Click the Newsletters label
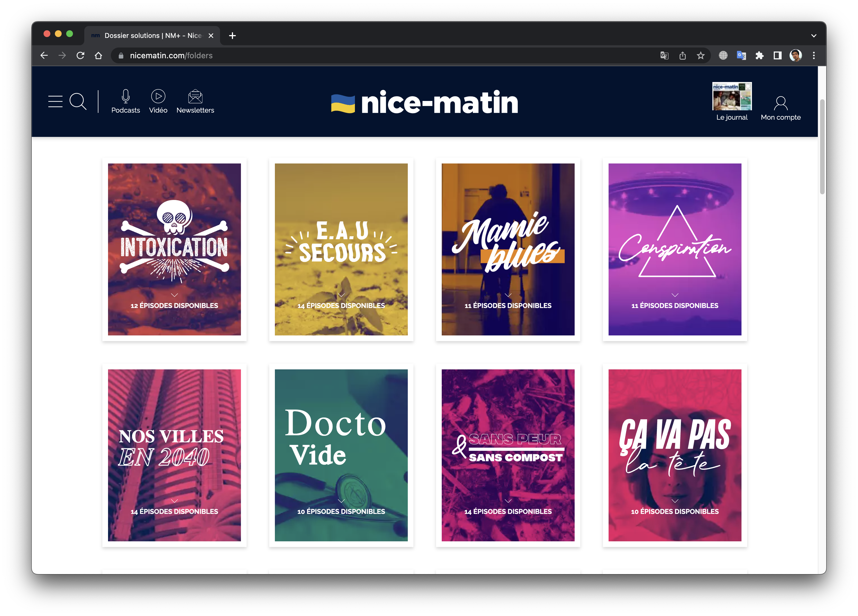This screenshot has height=616, width=858. point(195,110)
